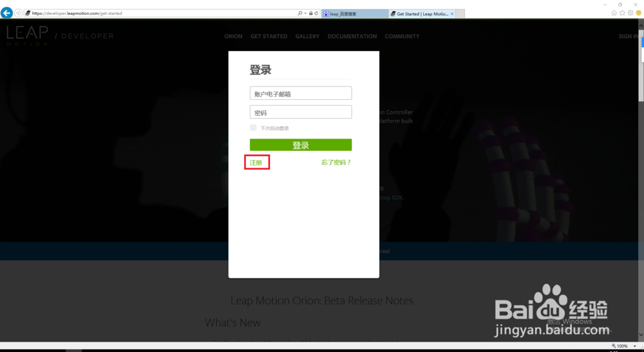
Task: Switch to the leap_百度搜索 tab
Action: click(355, 14)
